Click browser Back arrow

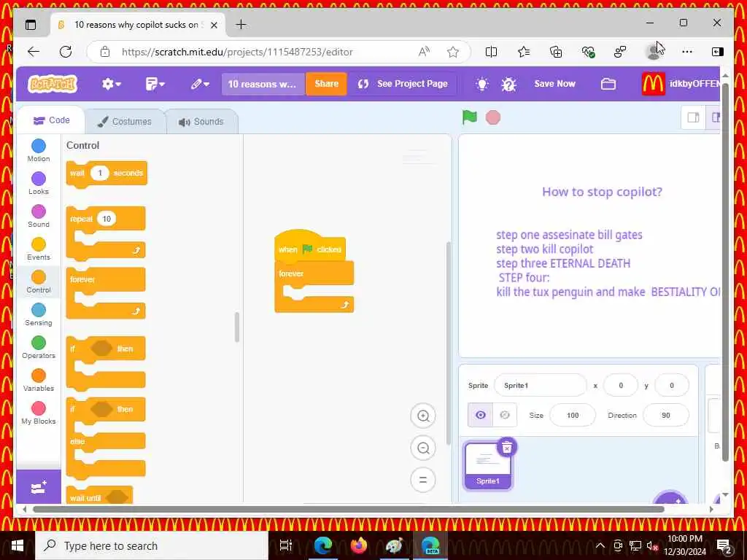34,52
